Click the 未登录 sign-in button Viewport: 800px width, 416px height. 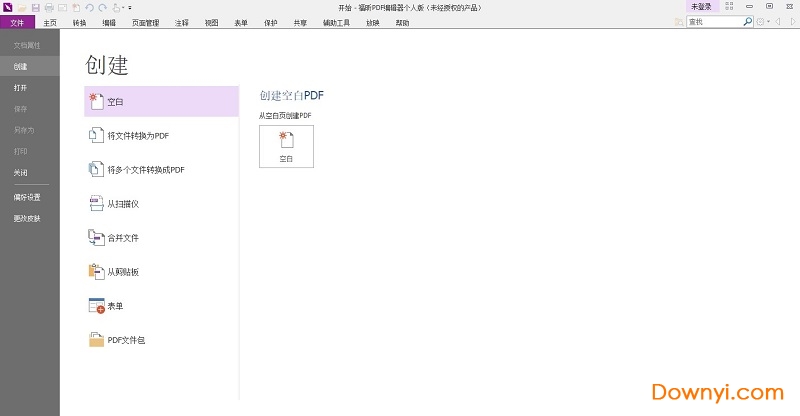coord(701,7)
